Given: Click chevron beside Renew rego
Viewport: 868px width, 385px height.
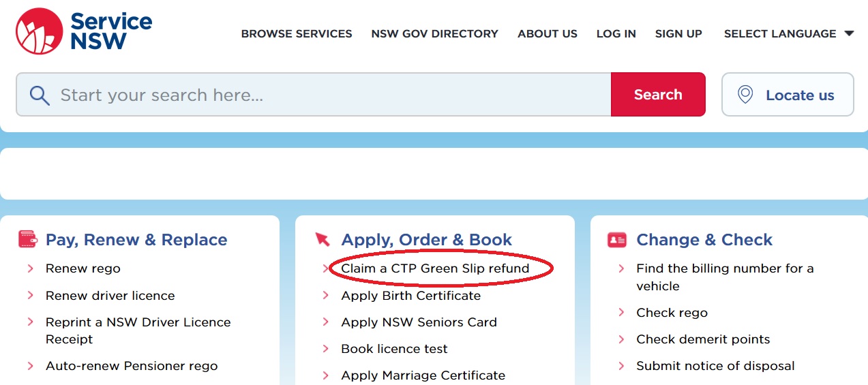Looking at the screenshot, I should click(31, 268).
